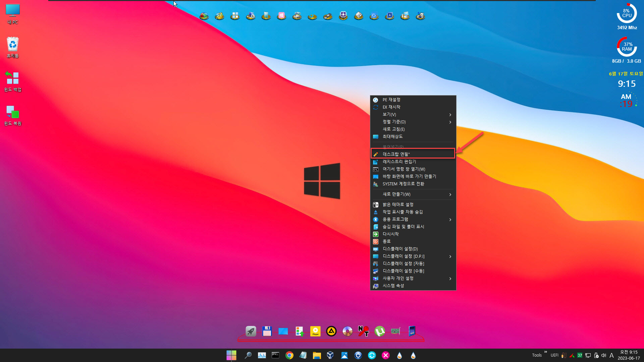644x362 pixels.
Task: Click the four-window tiles icon in top dock
Action: 235,16
